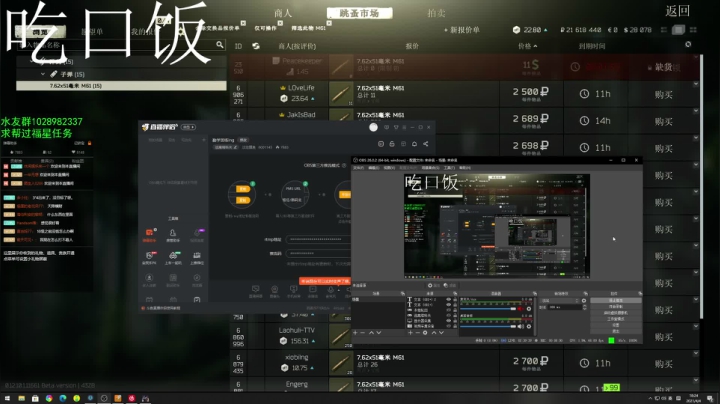Expand the LOveLife offer row arrow
The image size is (720, 404).
coord(696,84)
